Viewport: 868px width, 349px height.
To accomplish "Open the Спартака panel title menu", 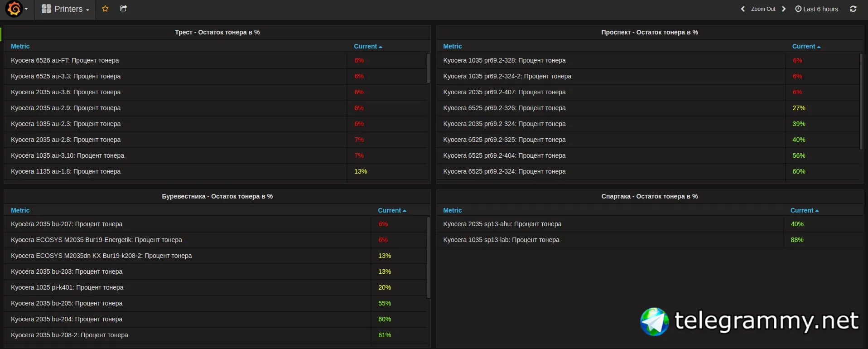I will tap(649, 196).
